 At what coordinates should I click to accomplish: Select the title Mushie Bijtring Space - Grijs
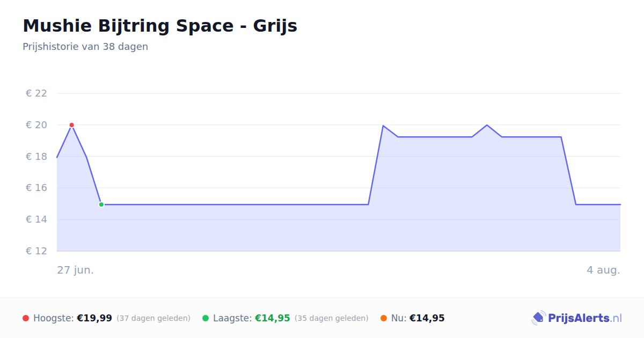(160, 26)
